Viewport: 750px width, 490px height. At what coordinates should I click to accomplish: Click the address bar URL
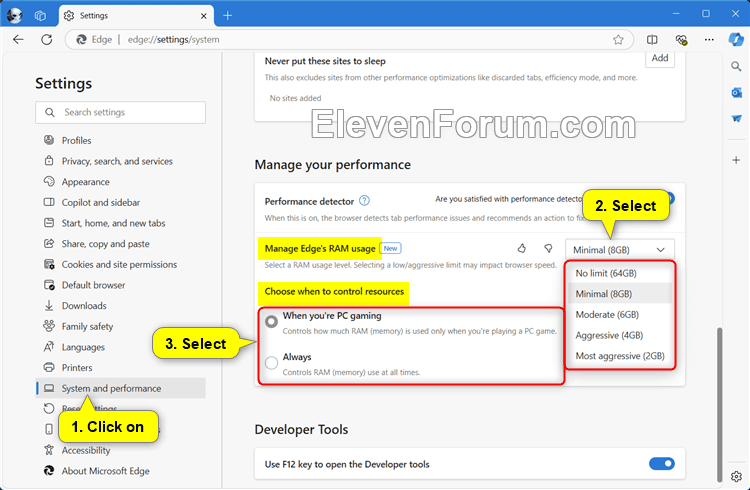point(173,40)
